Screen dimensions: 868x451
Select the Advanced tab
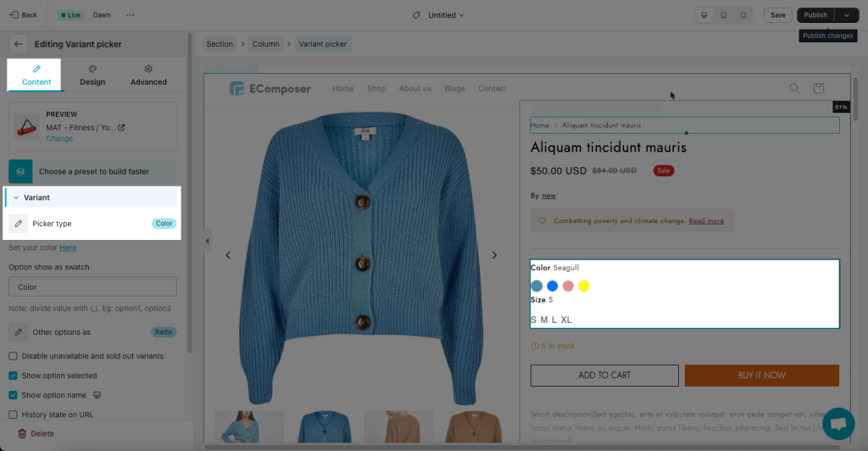(x=148, y=75)
